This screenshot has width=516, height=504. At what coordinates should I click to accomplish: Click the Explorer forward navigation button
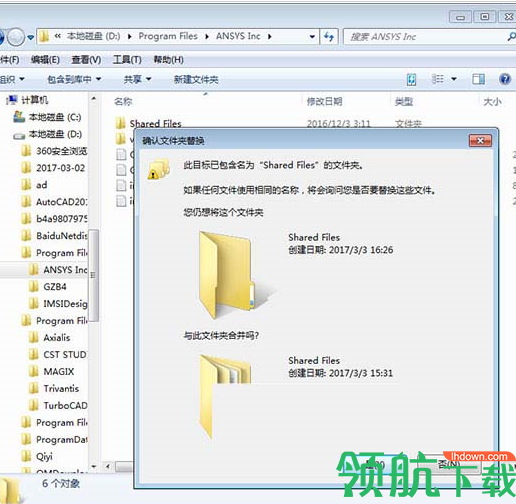click(x=16, y=37)
